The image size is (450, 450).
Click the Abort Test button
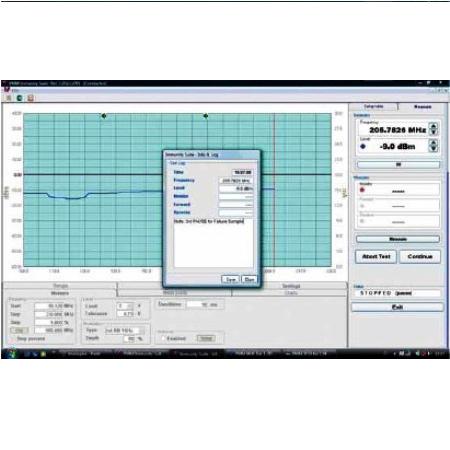click(376, 257)
